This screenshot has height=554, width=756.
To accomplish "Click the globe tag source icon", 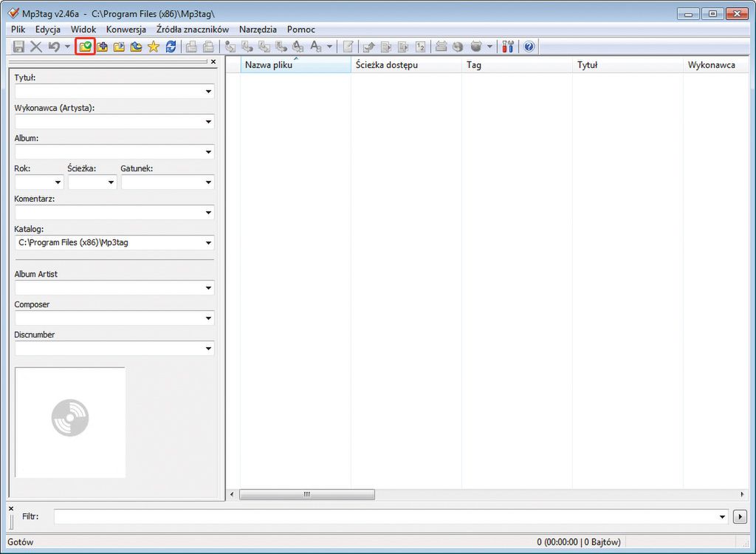I will (458, 47).
